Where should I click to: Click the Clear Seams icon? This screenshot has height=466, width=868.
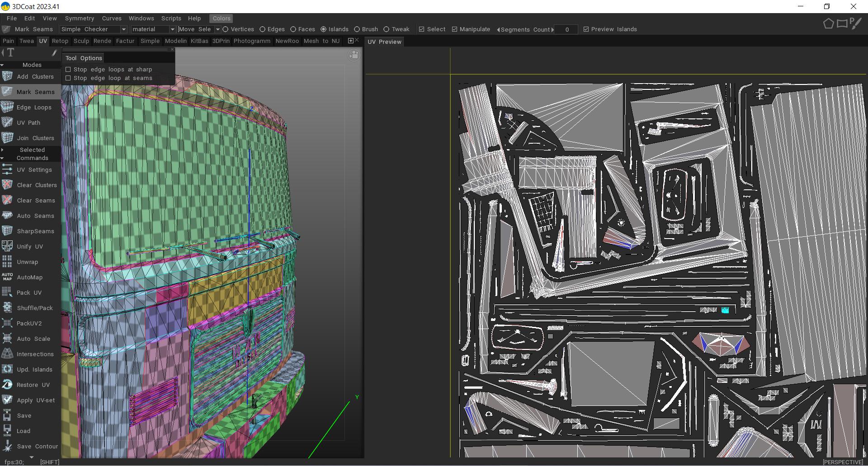coord(7,200)
